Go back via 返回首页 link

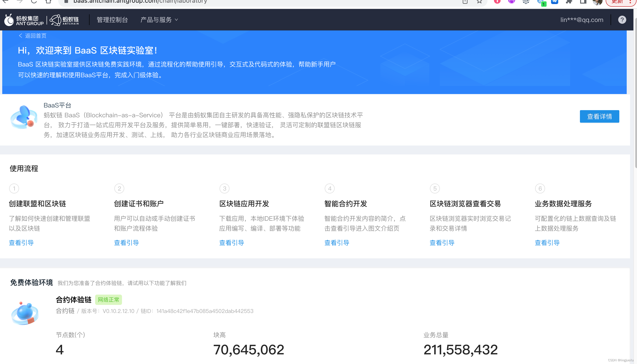point(36,36)
